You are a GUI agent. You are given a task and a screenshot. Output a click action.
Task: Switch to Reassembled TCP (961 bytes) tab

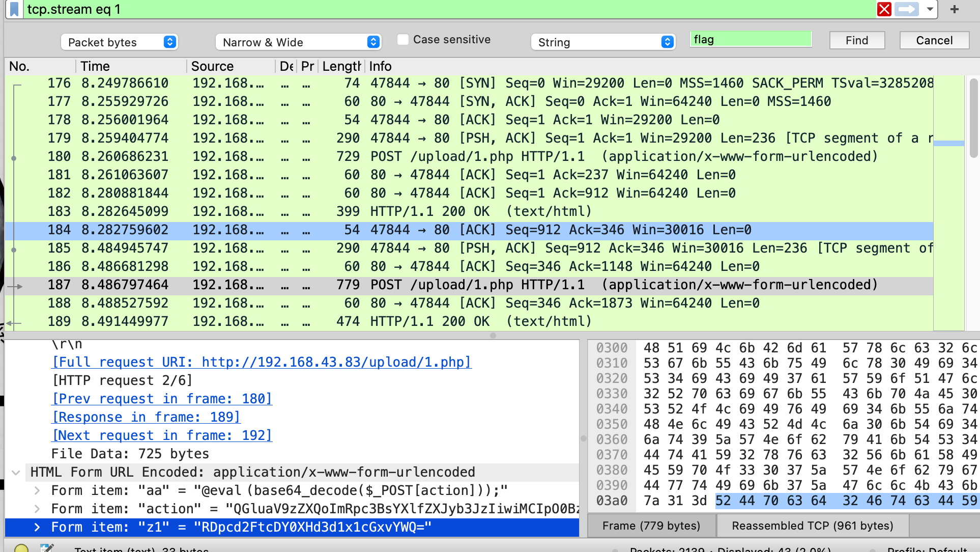point(813,526)
